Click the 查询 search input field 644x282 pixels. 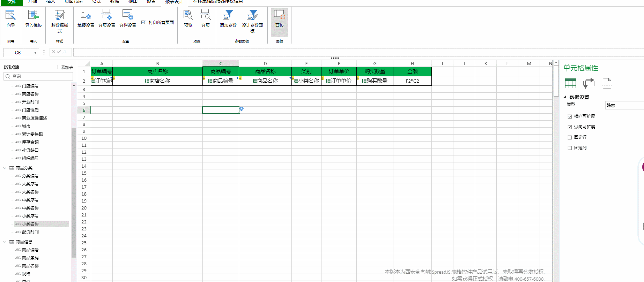(38, 76)
